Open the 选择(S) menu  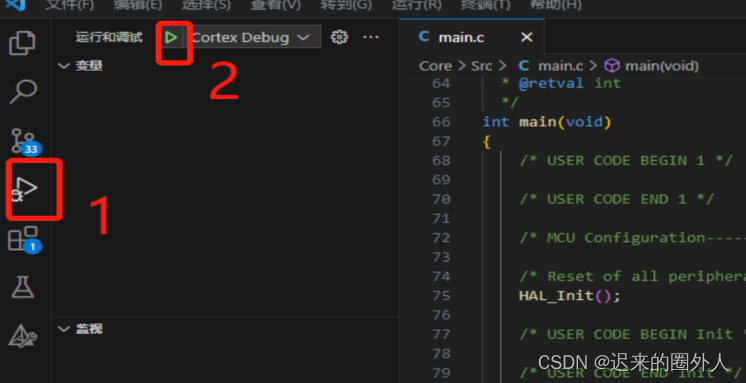pyautogui.click(x=206, y=5)
